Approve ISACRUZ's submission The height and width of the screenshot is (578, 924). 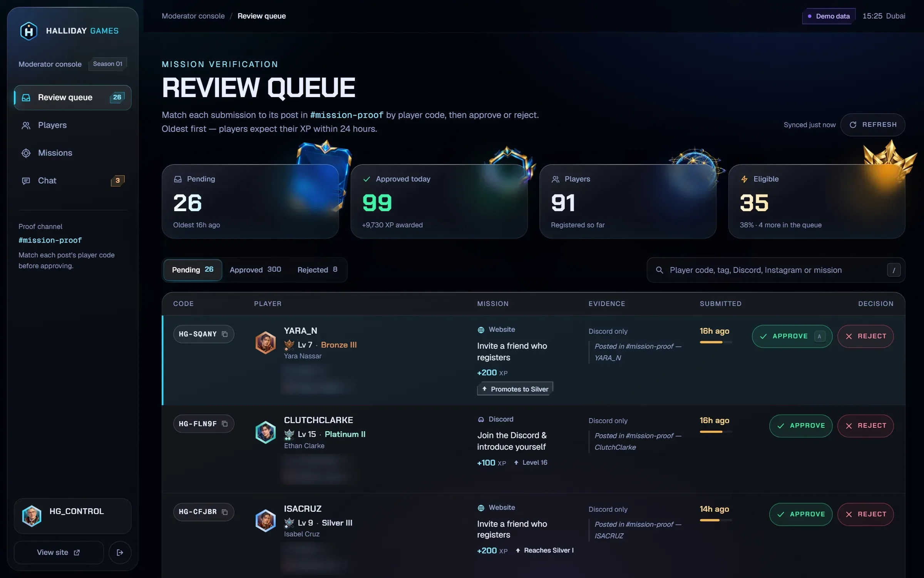tap(801, 514)
